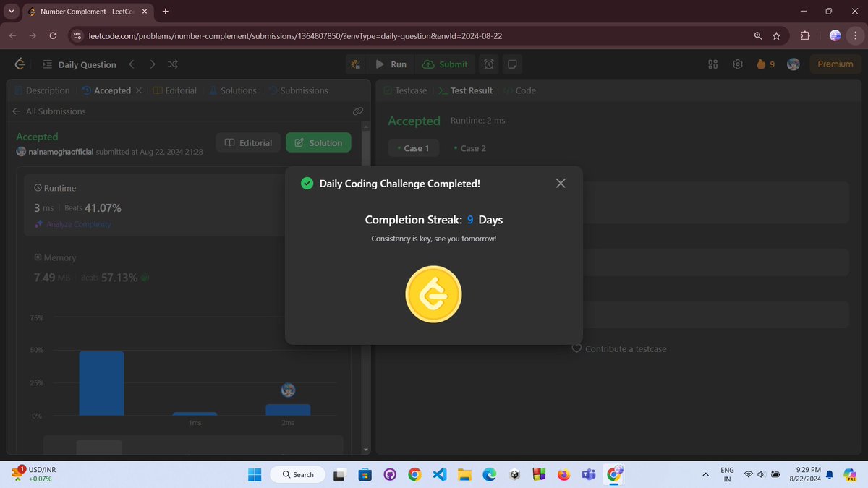Select Case 2 test result
This screenshot has height=488, width=868.
click(469, 148)
